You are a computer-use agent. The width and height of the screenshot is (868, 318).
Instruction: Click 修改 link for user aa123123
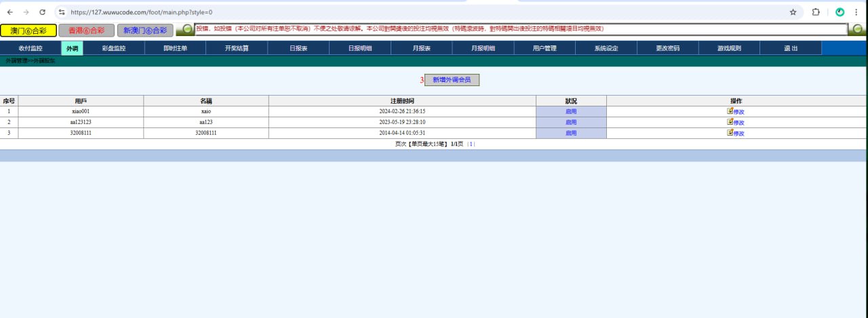click(x=739, y=123)
